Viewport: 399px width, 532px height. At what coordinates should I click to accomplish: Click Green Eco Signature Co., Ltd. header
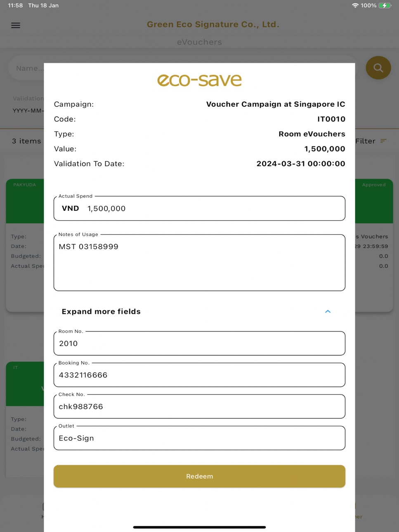pyautogui.click(x=213, y=24)
